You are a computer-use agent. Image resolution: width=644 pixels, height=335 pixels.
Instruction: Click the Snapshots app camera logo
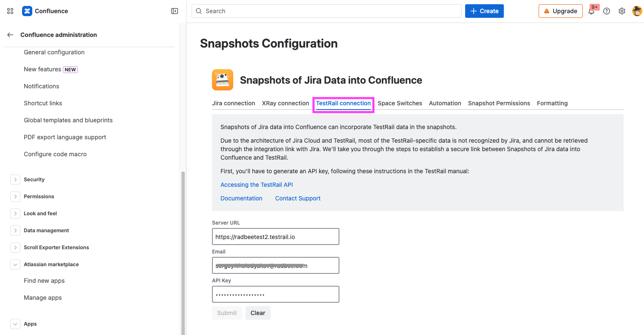click(223, 80)
